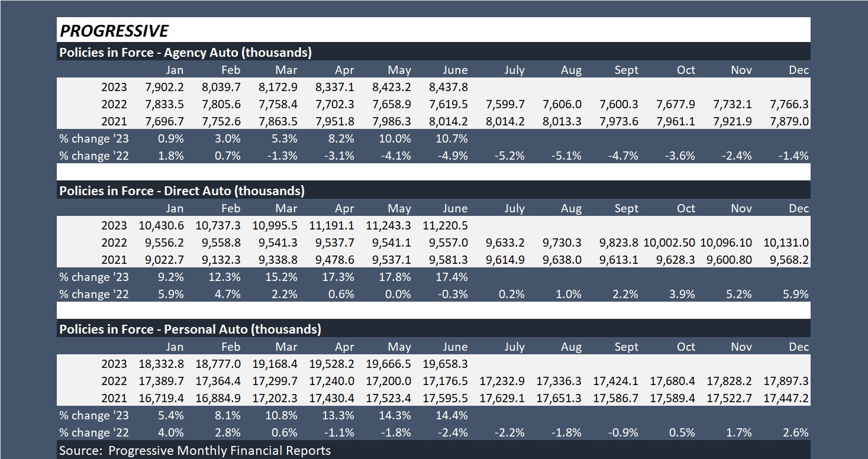Click Direct Auto Oct 2022 value 10,002.50
868x459 pixels.
pos(669,243)
